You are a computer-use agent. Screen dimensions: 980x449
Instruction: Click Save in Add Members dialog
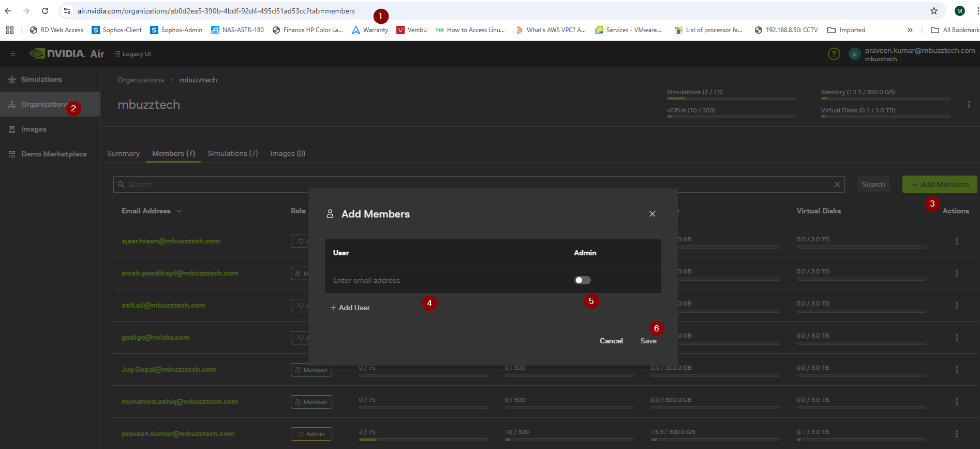pos(648,341)
